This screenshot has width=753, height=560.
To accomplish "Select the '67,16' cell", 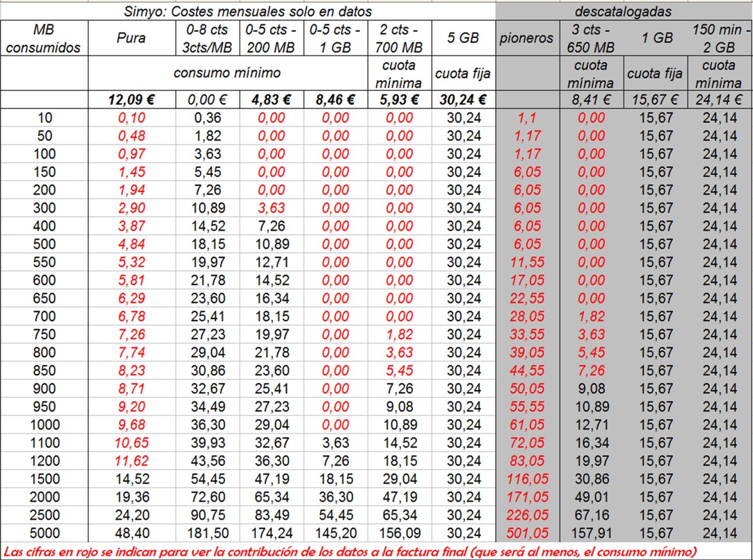I will (x=592, y=516).
